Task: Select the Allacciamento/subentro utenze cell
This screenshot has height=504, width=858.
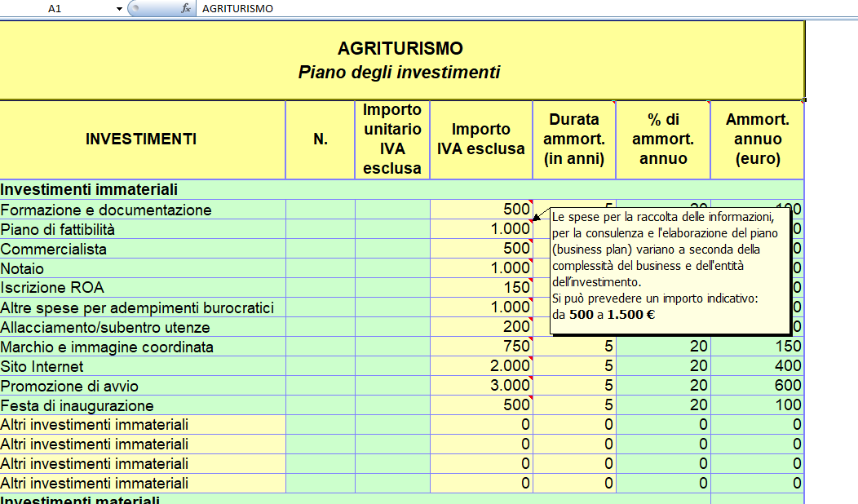Action: tap(142, 327)
